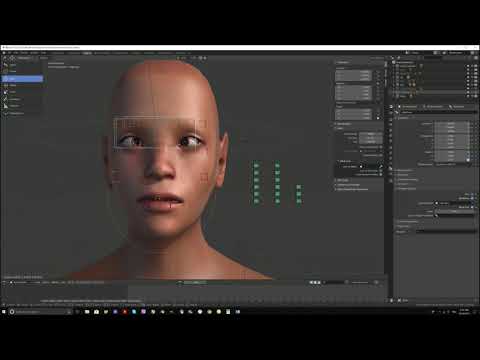Select the Measure ruler tool
Image resolution: width=480 pixels, height=360 pixels.
[22, 106]
